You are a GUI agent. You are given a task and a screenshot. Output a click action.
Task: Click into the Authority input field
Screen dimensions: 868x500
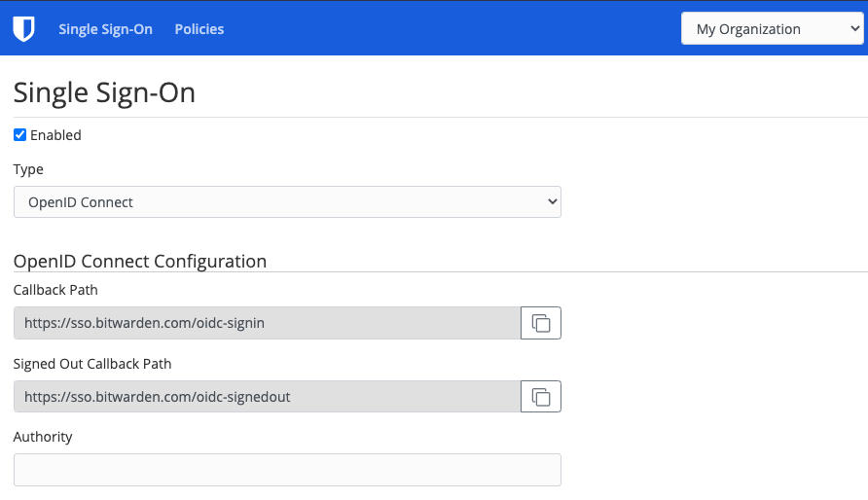click(287, 470)
